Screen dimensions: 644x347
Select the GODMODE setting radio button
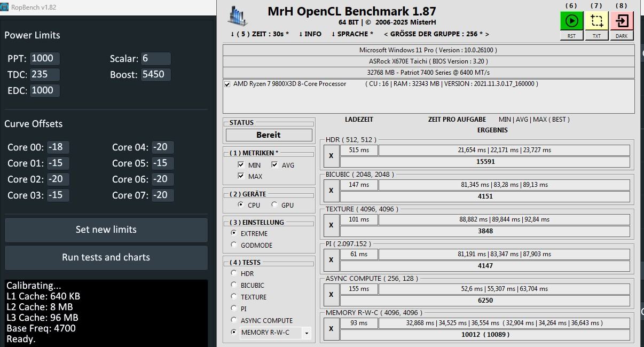[233, 245]
